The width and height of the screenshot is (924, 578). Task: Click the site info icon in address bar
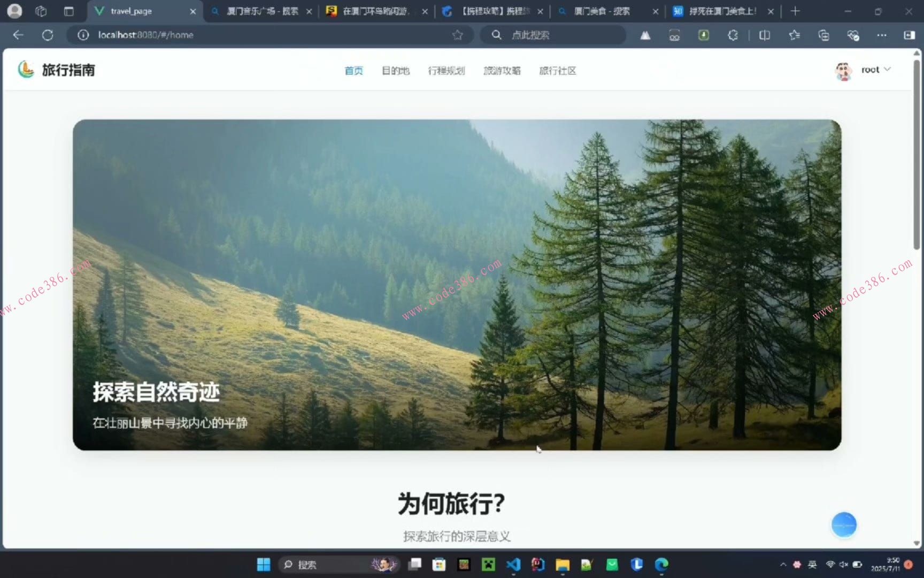pos(82,35)
